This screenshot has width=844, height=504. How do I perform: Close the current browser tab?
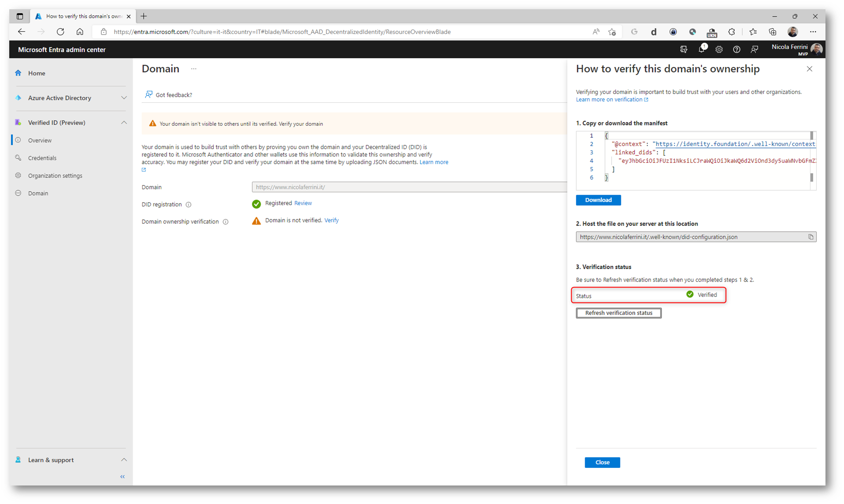click(x=129, y=16)
